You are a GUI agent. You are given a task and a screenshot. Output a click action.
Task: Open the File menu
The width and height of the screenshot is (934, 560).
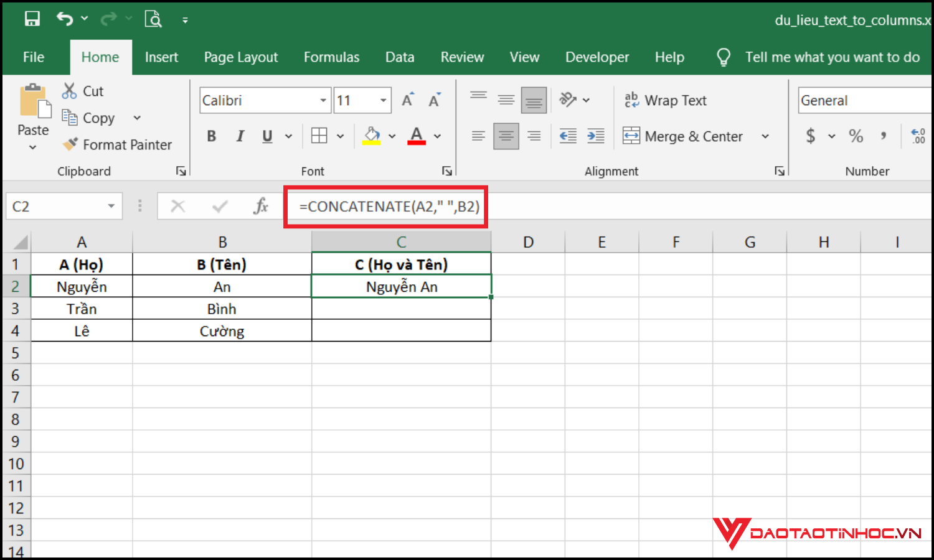coord(34,57)
